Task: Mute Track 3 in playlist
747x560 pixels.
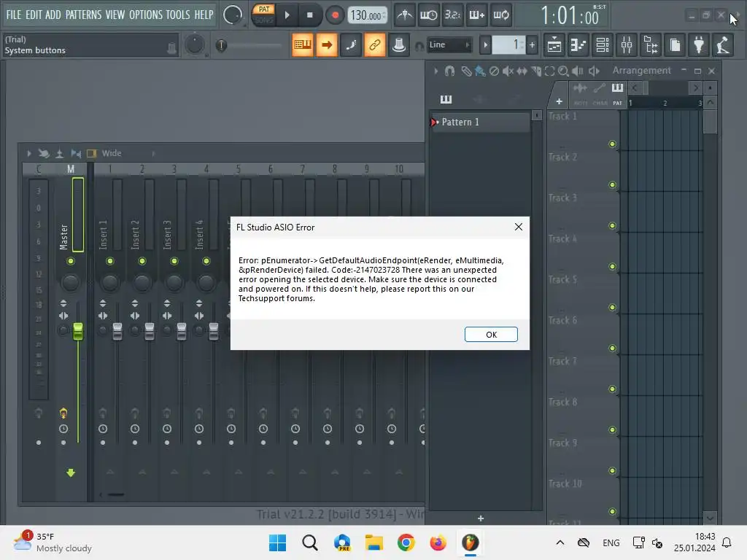Action: pyautogui.click(x=612, y=226)
